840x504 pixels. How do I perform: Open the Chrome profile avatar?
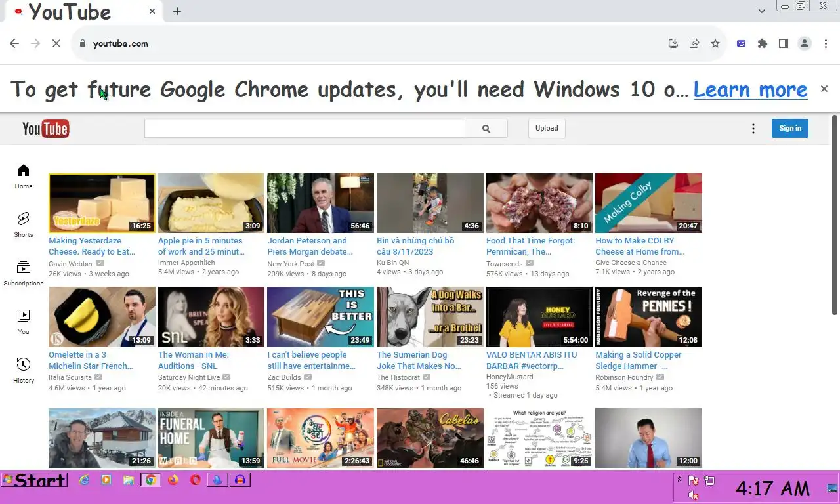(x=805, y=43)
